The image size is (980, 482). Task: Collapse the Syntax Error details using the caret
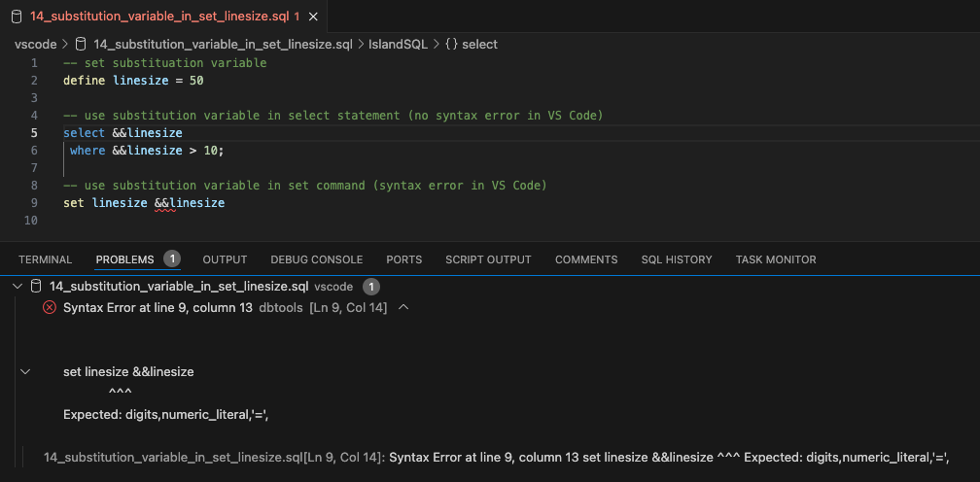403,307
